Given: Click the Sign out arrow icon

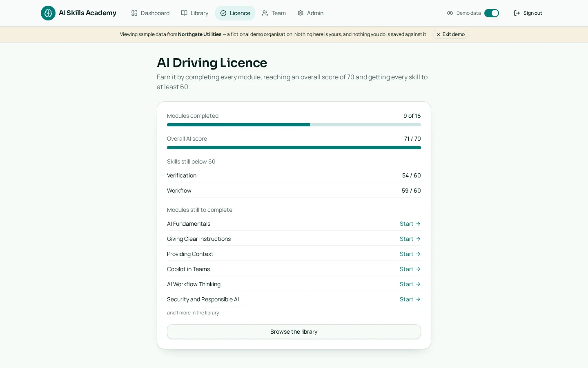Looking at the screenshot, I should coord(517,13).
